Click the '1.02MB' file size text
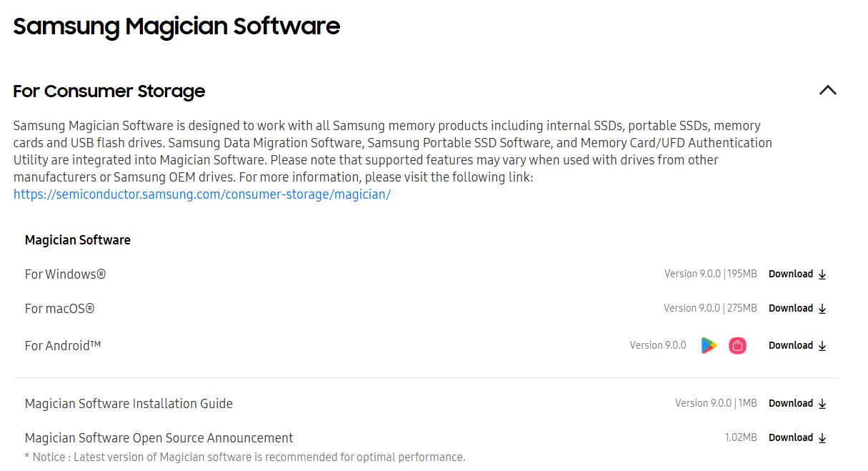This screenshot has width=868, height=471. (x=741, y=438)
